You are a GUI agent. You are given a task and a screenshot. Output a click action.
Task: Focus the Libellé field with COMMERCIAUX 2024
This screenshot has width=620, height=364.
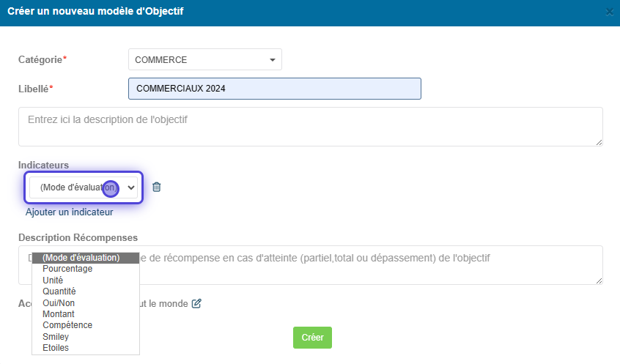274,89
